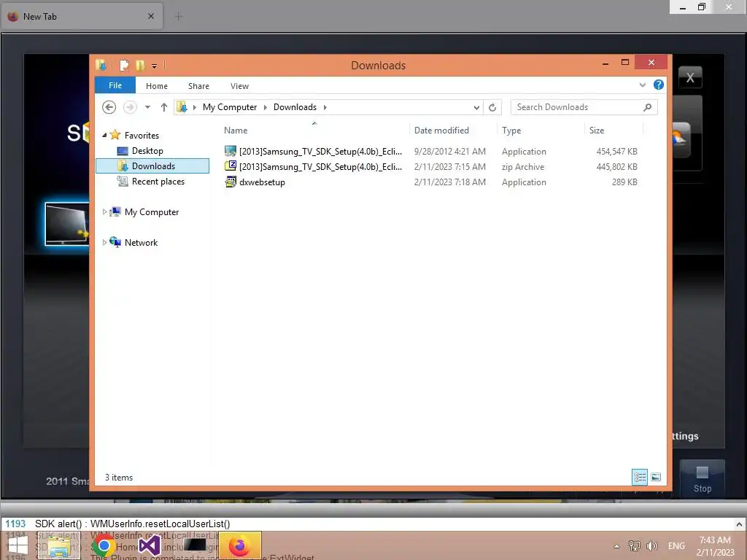Image resolution: width=747 pixels, height=560 pixels.
Task: Click the zip archive file icon
Action: [231, 166]
